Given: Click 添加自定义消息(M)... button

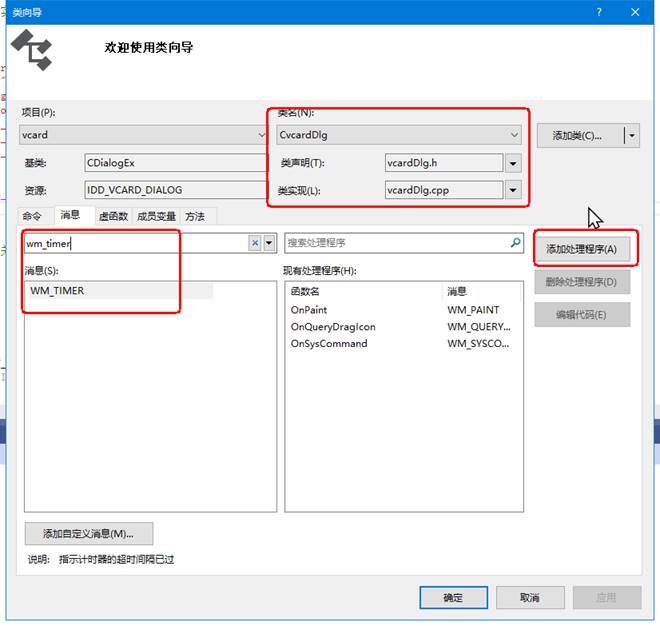Looking at the screenshot, I should [89, 533].
